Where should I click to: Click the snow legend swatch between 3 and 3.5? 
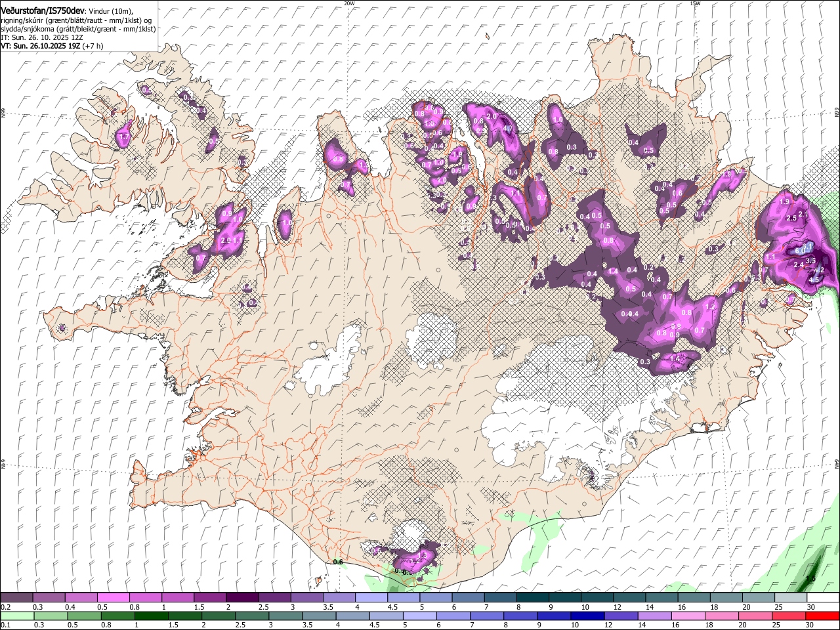[x=307, y=598]
